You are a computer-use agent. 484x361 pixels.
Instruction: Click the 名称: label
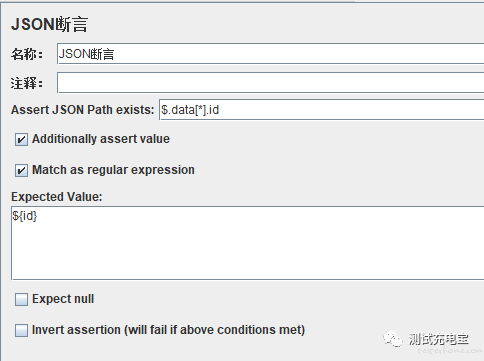pos(27,54)
